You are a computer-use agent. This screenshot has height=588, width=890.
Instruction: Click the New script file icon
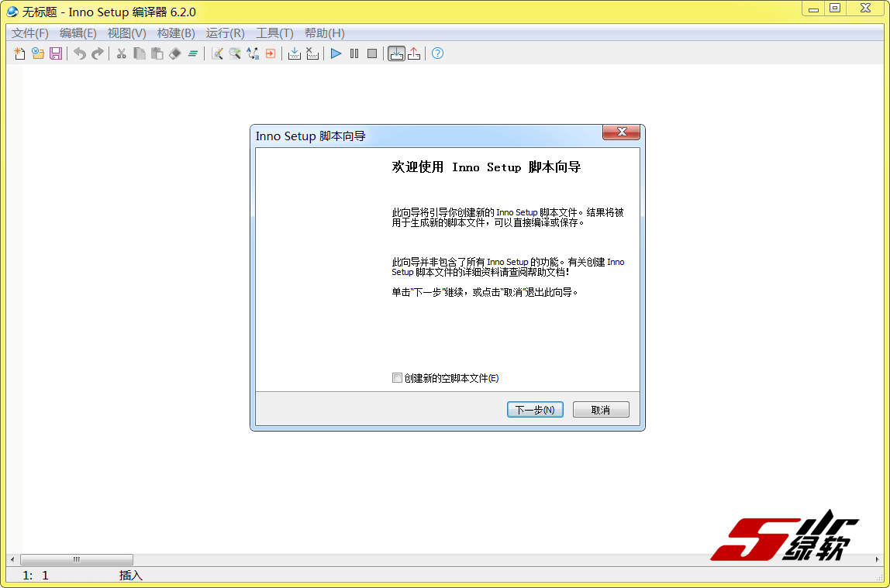tap(20, 53)
